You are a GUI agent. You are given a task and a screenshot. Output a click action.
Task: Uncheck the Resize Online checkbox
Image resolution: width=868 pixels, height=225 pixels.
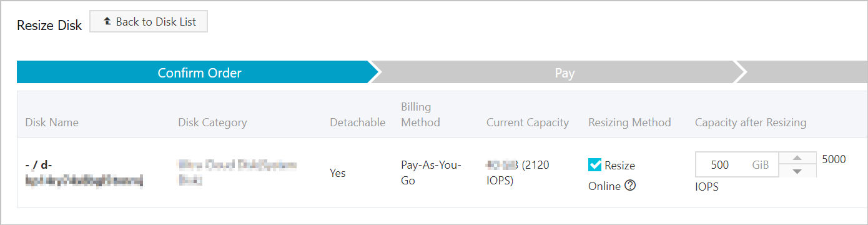pos(594,165)
